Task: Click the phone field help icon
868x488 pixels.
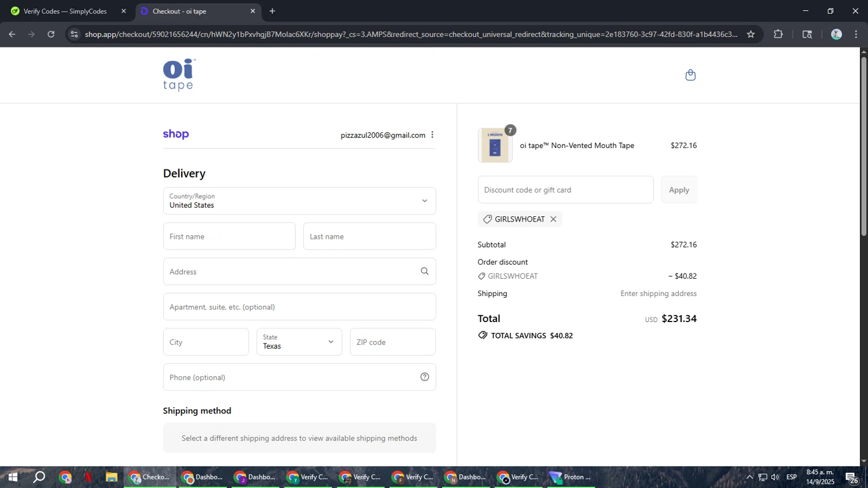Action: pyautogui.click(x=425, y=377)
